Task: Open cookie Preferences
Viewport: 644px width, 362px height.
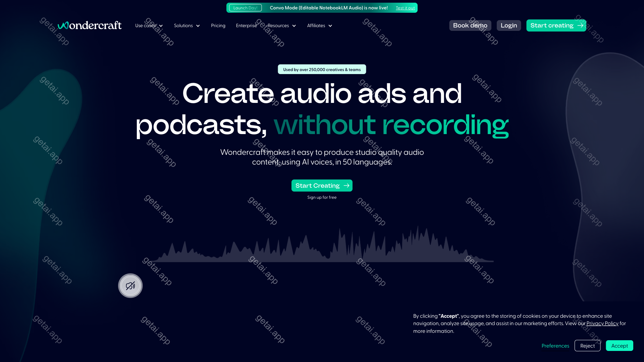Action: click(555, 346)
